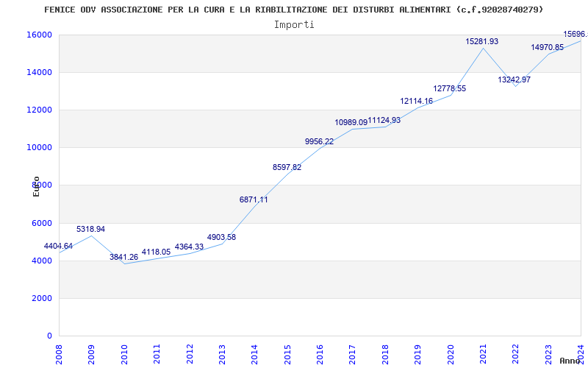The image size is (588, 368).
Task: Click x-axis year label 2008
Action: [59, 355]
